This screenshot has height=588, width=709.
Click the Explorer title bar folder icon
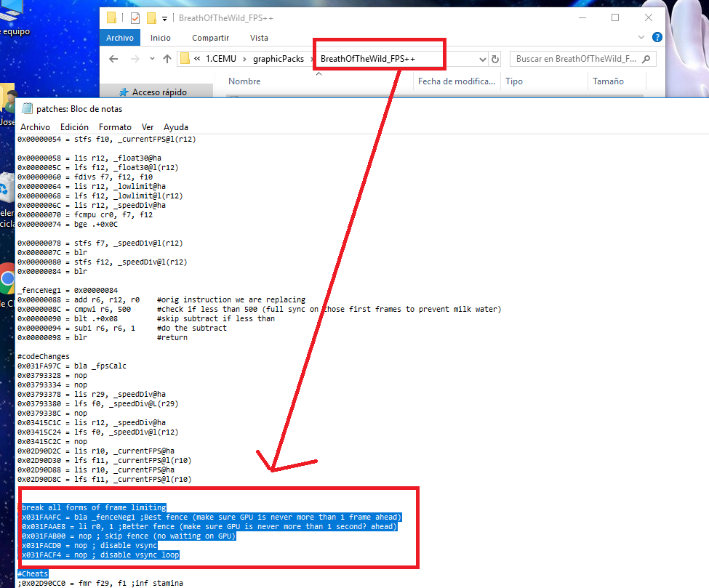click(112, 17)
